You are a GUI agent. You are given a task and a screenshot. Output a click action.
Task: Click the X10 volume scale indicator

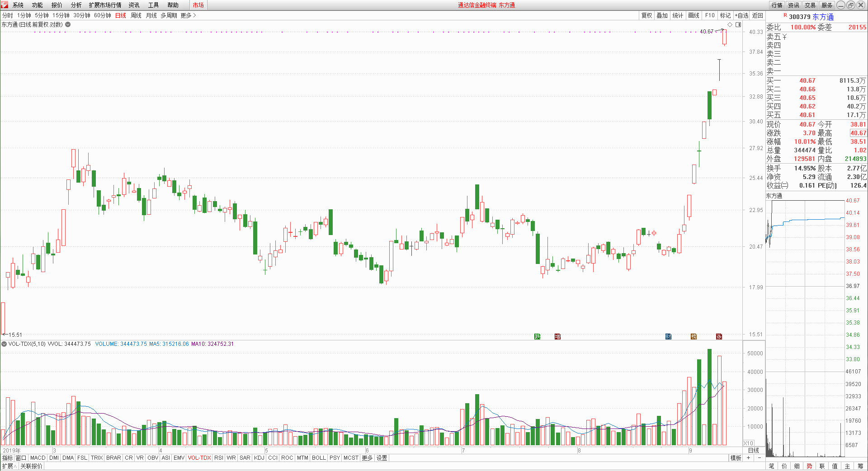tap(749, 443)
